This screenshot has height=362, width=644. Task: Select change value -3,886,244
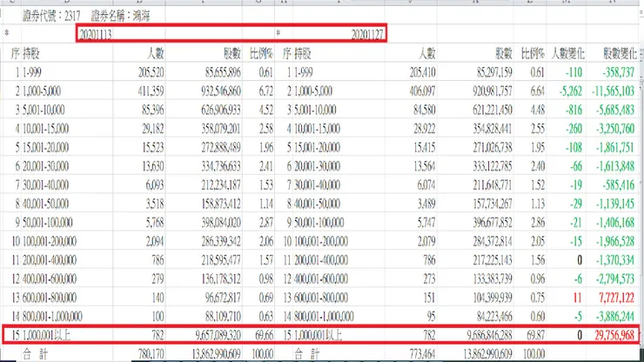click(x=615, y=317)
